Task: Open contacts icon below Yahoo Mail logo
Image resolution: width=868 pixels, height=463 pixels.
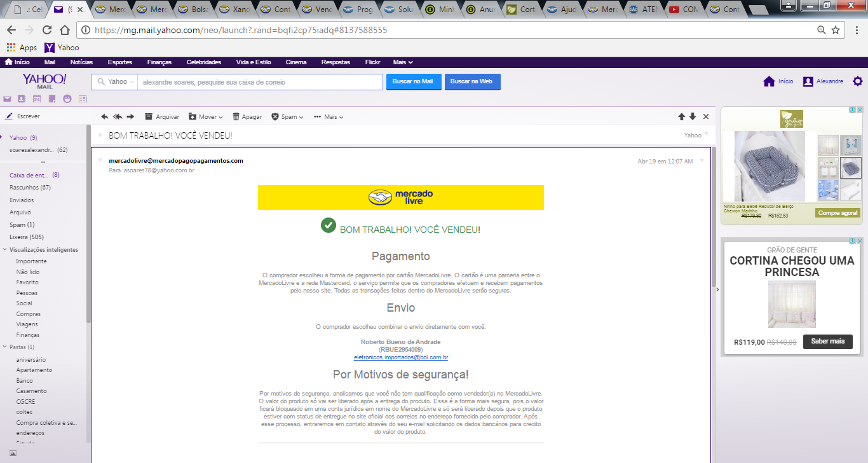Action: [22, 99]
